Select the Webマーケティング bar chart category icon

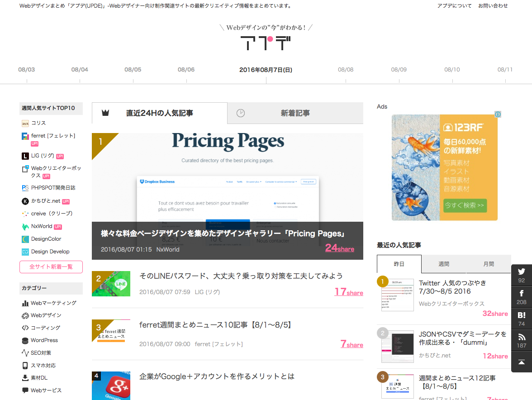tap(24, 303)
